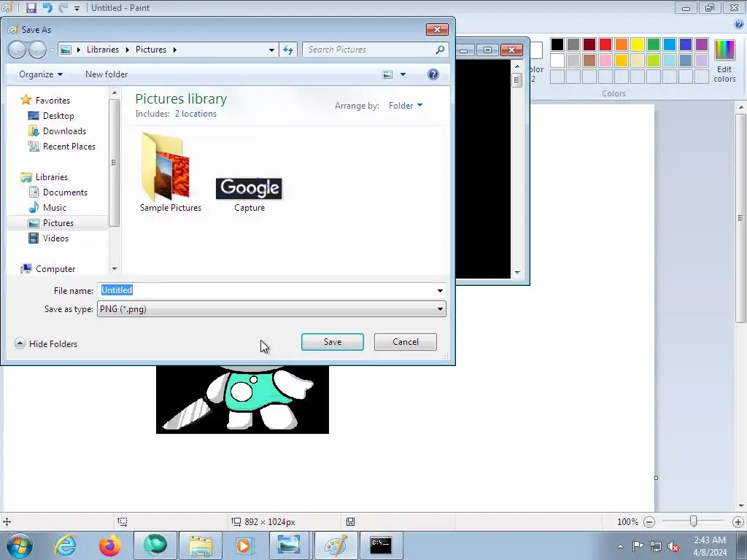Create a New folder
The width and height of the screenshot is (747, 560).
(107, 74)
